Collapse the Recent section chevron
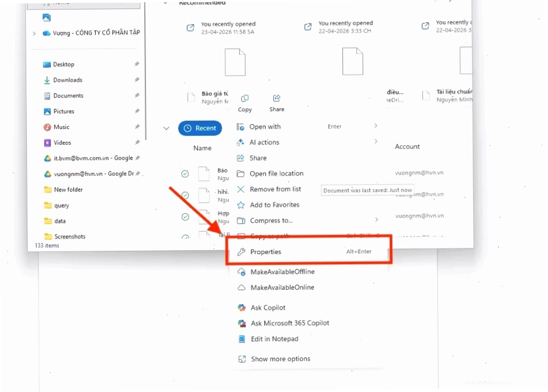548x392 pixels. 166,128
